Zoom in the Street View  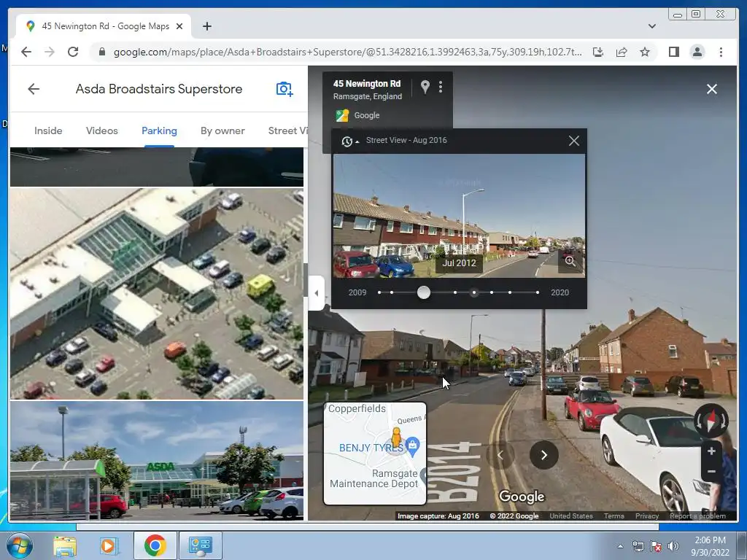(711, 451)
